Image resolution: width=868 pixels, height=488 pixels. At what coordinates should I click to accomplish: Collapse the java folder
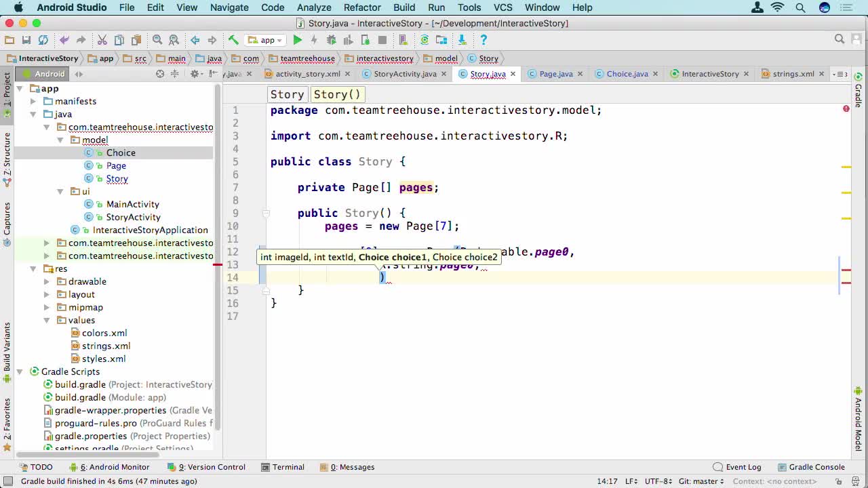33,115
